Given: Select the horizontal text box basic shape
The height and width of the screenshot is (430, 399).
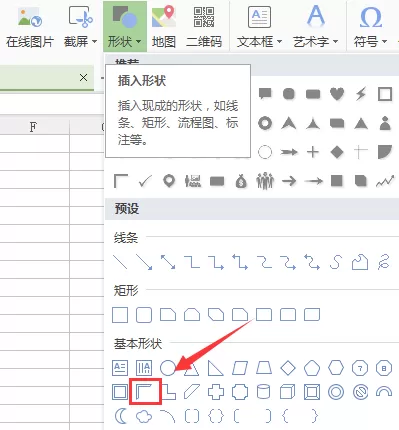Looking at the screenshot, I should click(x=120, y=368).
